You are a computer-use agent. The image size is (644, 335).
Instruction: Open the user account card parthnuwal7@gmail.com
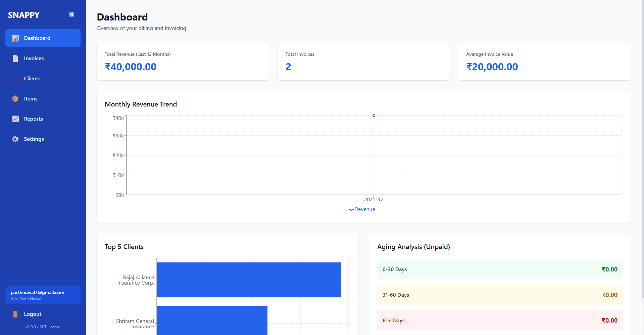pos(43,295)
